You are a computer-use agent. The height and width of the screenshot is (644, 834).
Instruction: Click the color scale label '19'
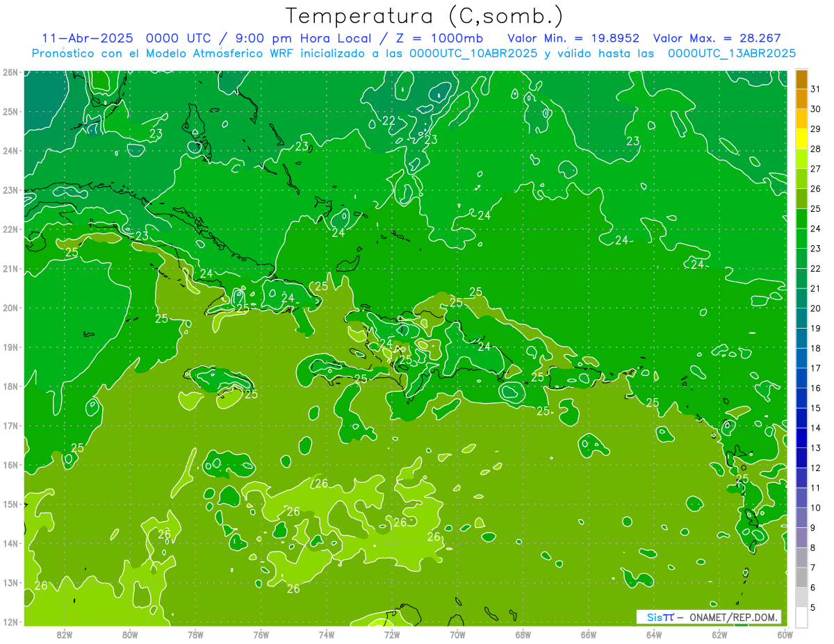click(x=816, y=329)
